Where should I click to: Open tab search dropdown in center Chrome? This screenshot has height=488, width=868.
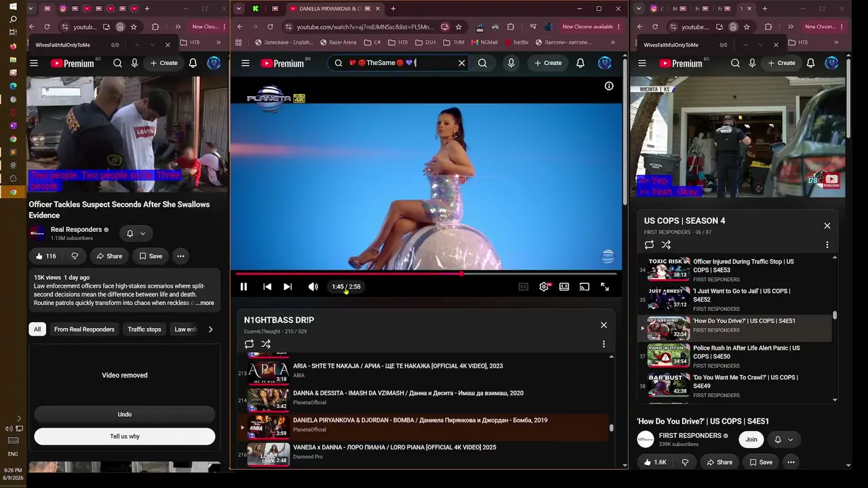point(238,9)
